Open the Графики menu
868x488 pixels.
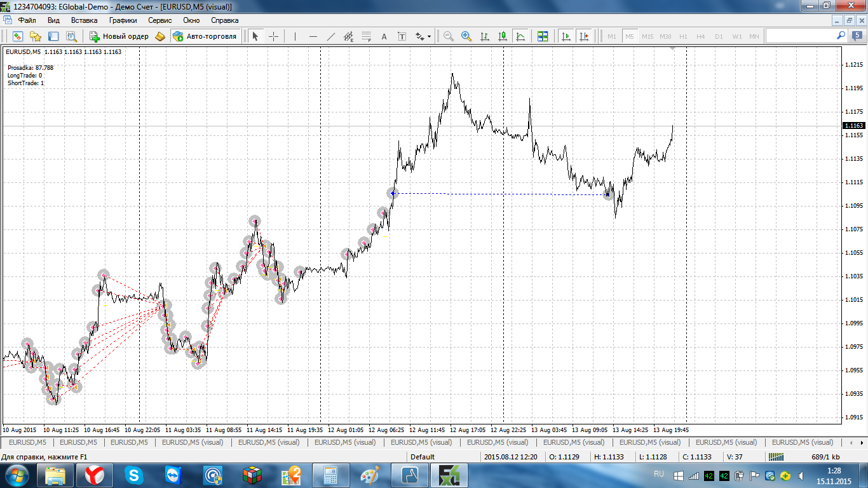(x=123, y=20)
